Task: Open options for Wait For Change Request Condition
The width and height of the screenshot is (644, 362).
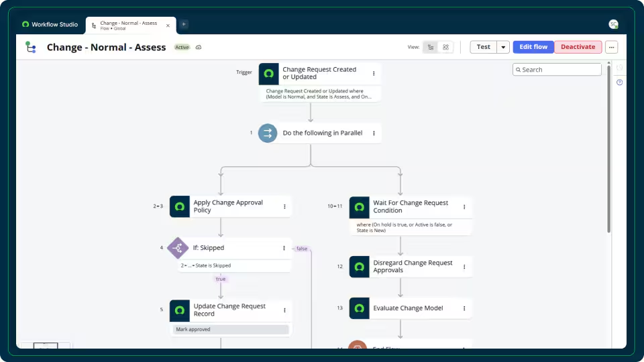Action: click(464, 207)
